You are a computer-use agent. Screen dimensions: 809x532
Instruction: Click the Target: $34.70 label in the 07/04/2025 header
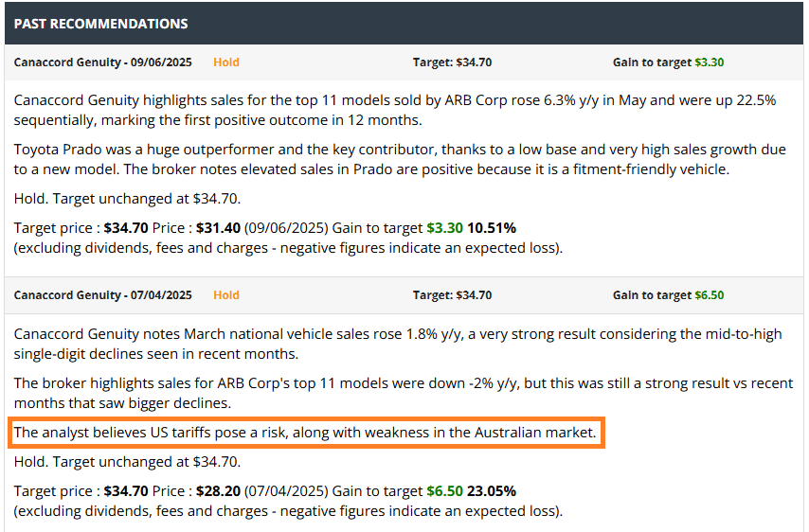(x=452, y=295)
